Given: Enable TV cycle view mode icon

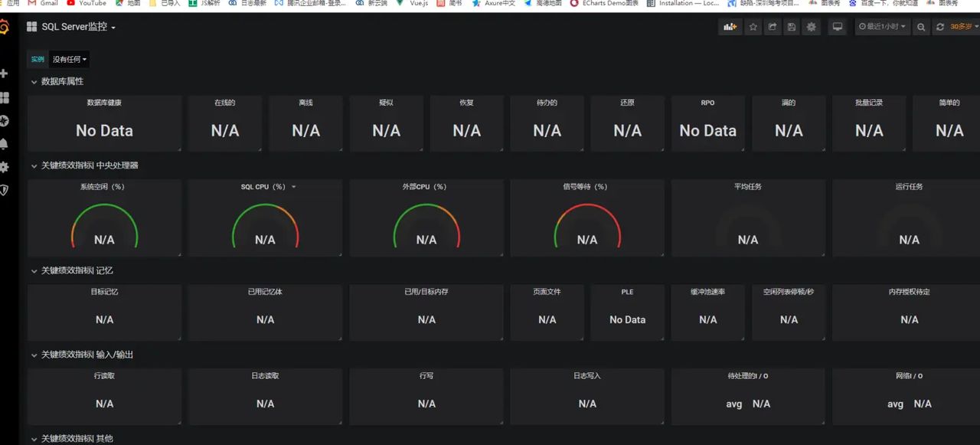Looking at the screenshot, I should click(x=837, y=26).
